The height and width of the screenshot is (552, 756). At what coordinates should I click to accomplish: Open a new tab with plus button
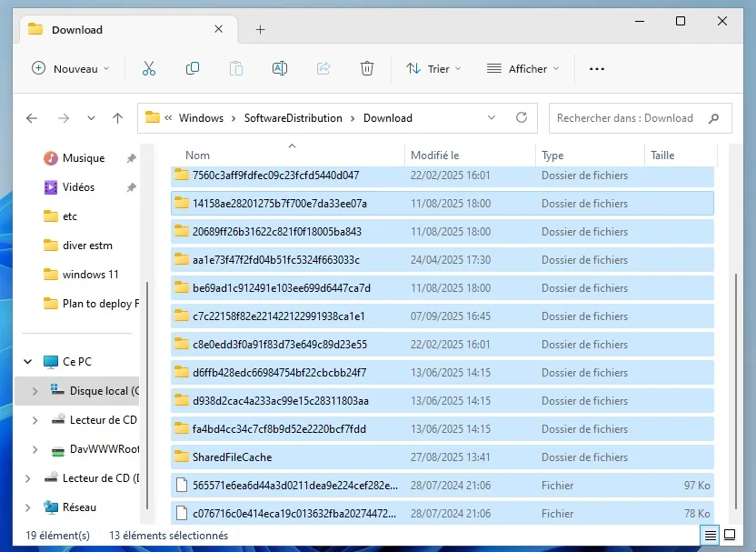pos(260,29)
